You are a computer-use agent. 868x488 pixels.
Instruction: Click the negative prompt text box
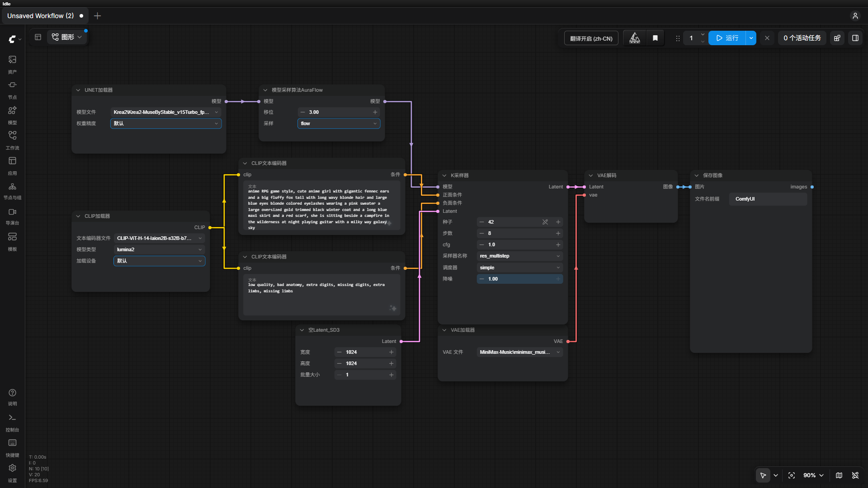(322, 295)
